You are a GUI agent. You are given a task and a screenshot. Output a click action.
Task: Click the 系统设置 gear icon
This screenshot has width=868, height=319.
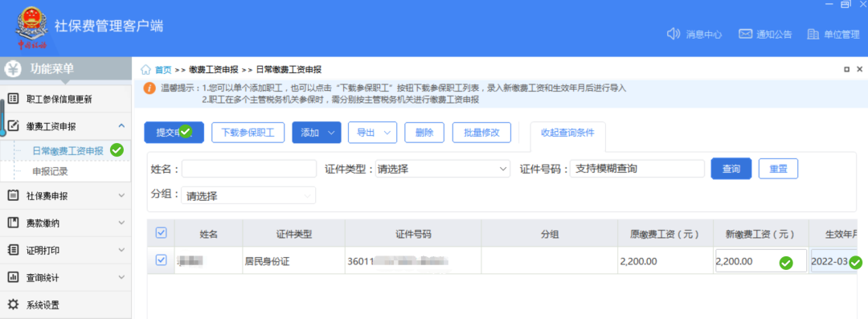(14, 304)
